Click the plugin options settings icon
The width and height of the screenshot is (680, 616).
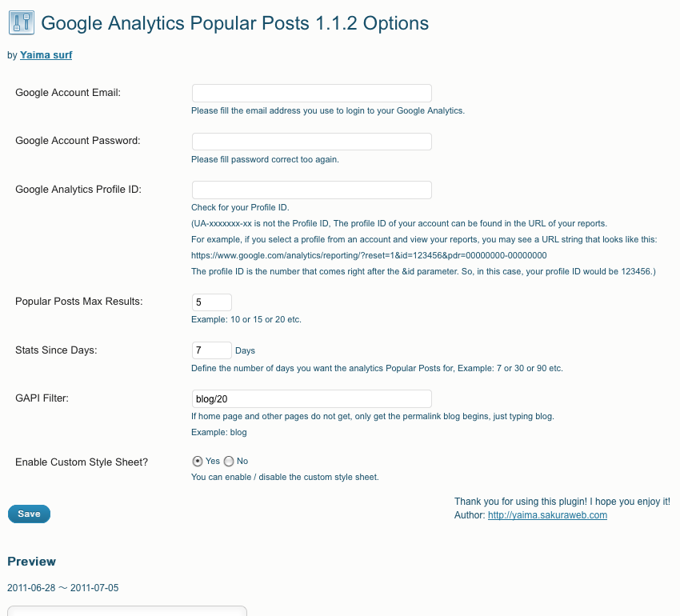[22, 22]
